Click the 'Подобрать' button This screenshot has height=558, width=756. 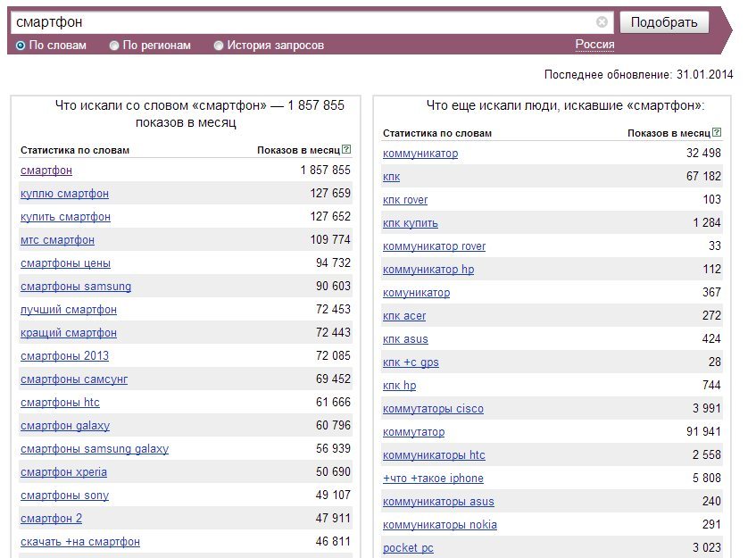click(664, 22)
